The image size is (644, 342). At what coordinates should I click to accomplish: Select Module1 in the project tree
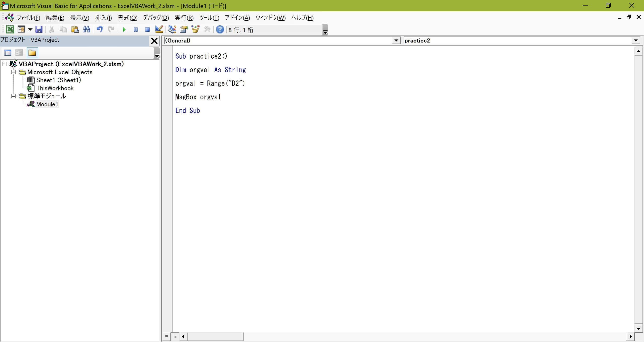coord(47,104)
